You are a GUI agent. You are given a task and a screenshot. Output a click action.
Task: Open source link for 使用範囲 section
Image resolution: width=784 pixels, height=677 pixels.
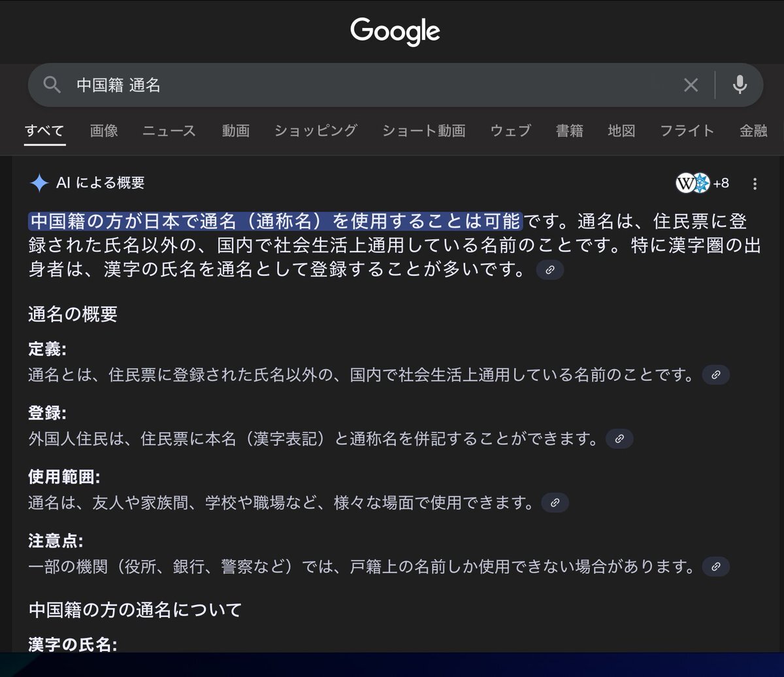point(555,503)
